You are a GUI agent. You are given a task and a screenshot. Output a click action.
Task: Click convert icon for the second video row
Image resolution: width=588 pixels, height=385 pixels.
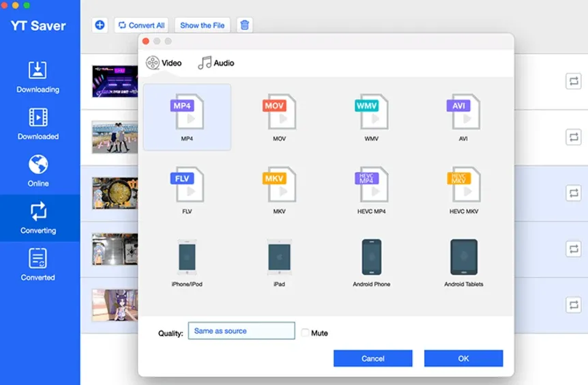(x=574, y=137)
